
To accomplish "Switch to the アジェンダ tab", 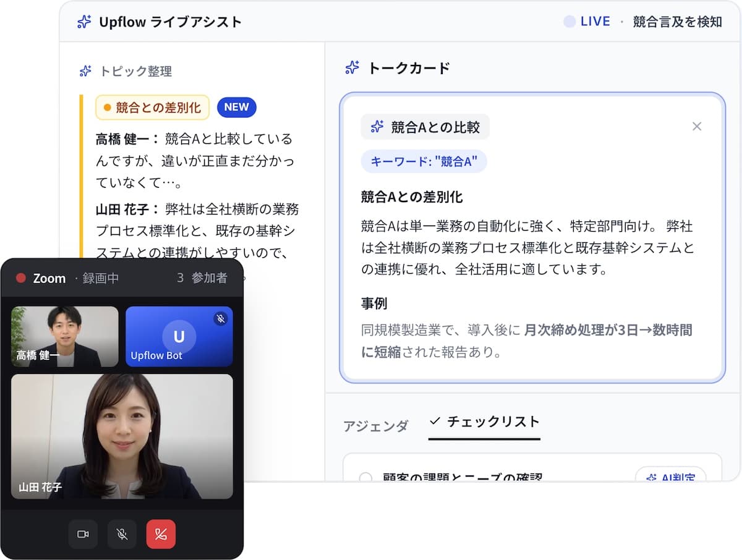I will tap(376, 426).
